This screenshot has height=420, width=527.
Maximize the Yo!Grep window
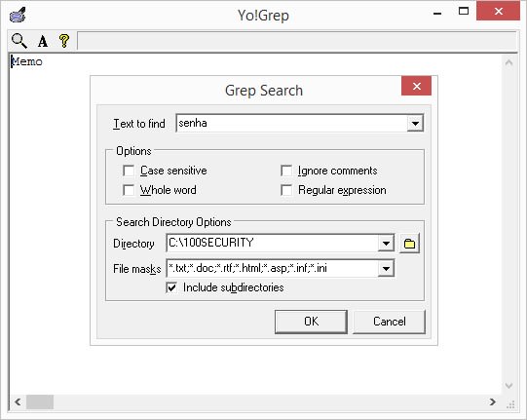(464, 11)
